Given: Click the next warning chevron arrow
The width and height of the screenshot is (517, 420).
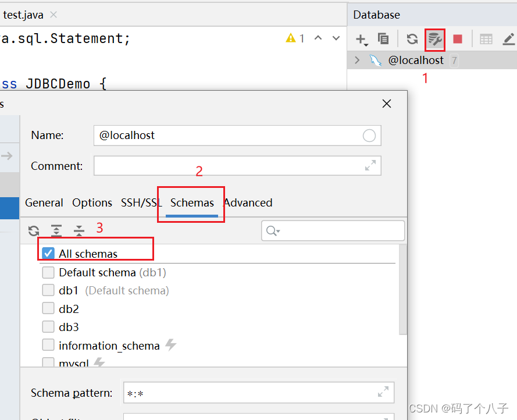Looking at the screenshot, I should 336,37.
